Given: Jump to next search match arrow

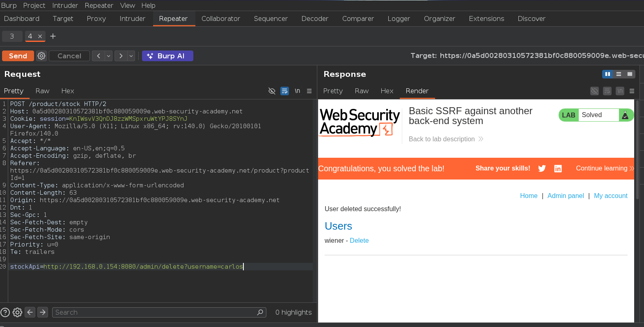Looking at the screenshot, I should coord(43,312).
